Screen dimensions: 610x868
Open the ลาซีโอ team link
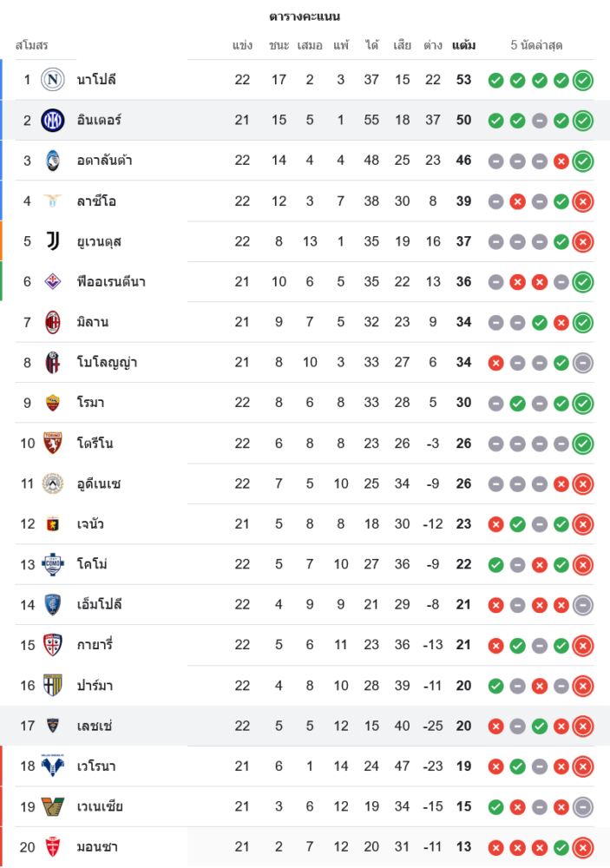(95, 201)
